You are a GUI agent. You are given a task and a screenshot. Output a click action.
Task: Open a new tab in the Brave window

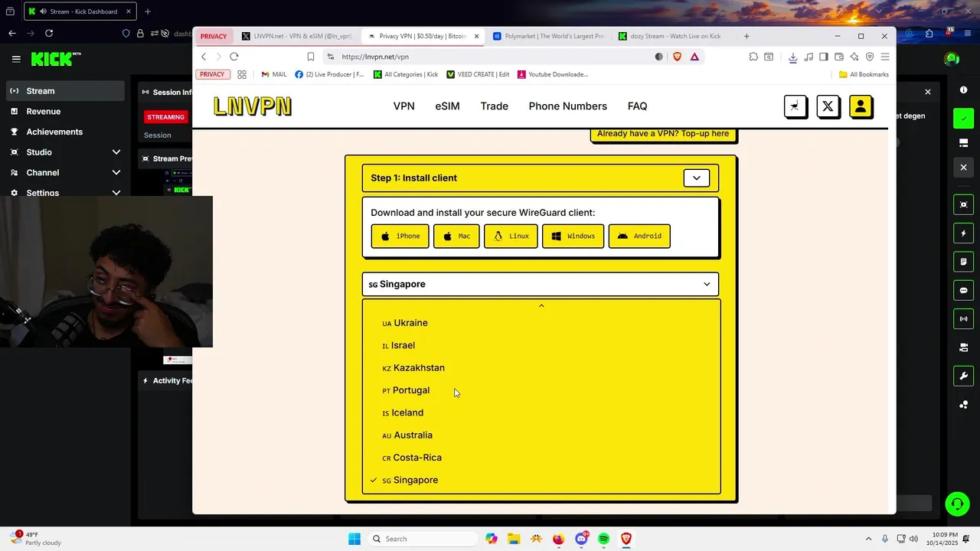(x=746, y=36)
